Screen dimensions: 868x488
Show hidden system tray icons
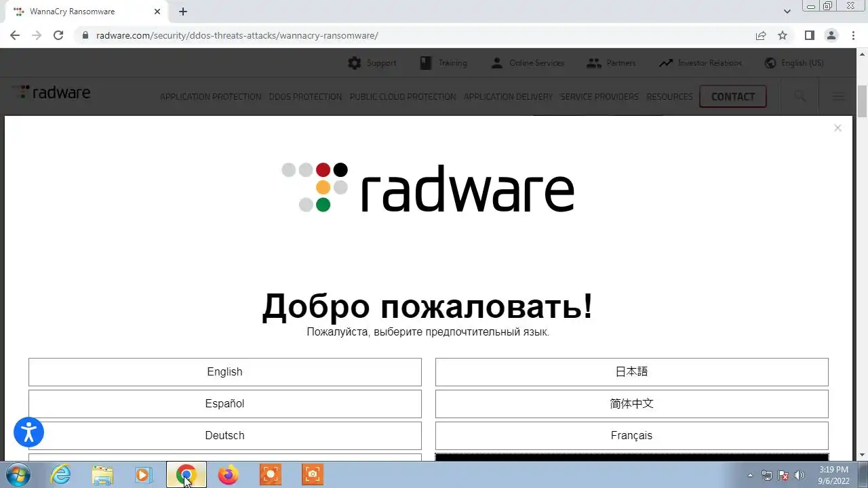750,475
